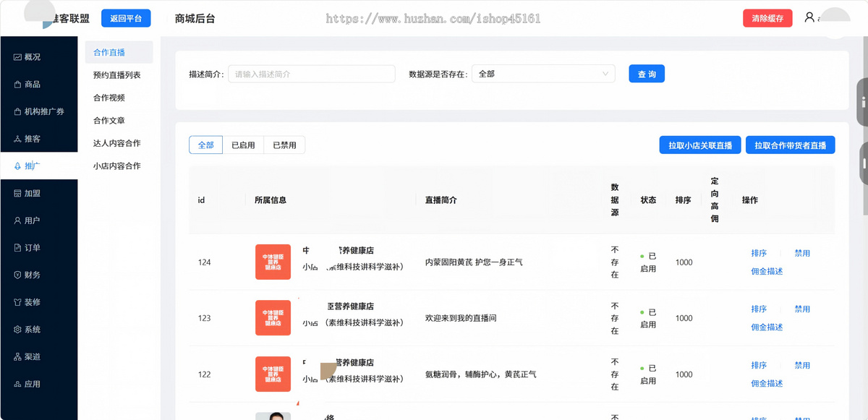Open the 概况 overview menu
The image size is (868, 420).
[38, 57]
